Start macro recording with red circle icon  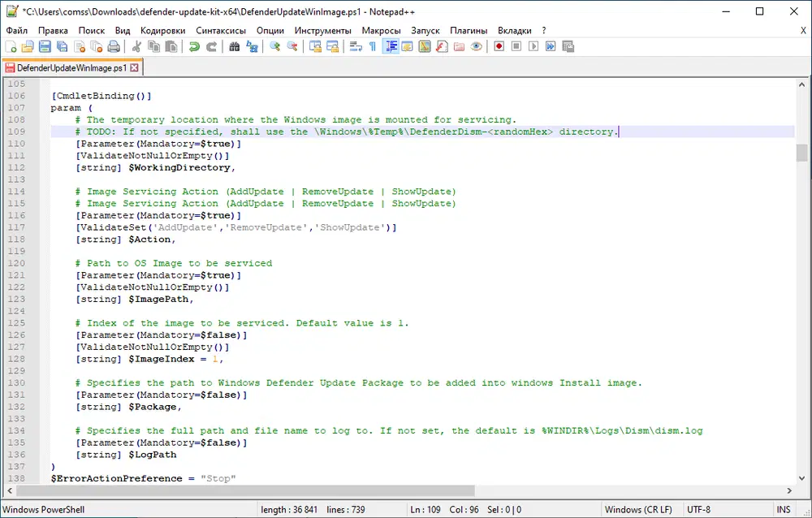click(x=499, y=47)
